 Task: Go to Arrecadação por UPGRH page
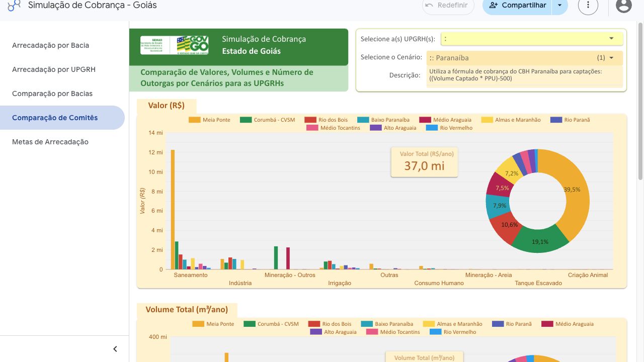point(54,69)
